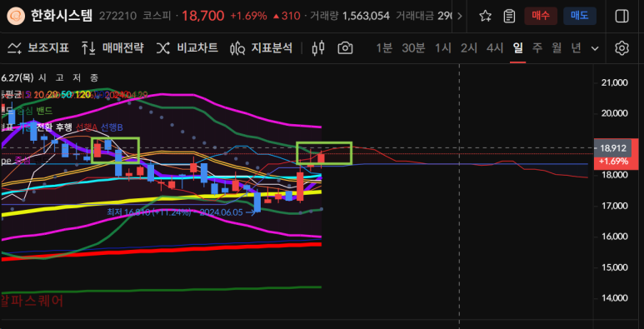Screen dimensions: 644x329
Task: Click the 매수 buy button
Action: point(541,17)
